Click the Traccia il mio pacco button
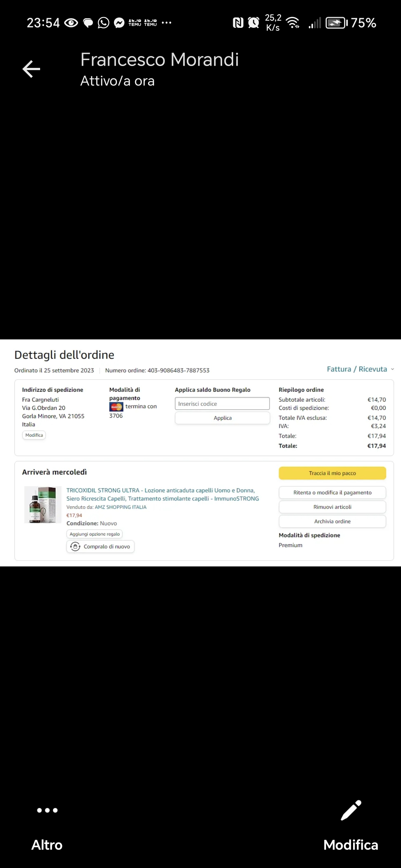This screenshot has height=868, width=401. coord(332,473)
